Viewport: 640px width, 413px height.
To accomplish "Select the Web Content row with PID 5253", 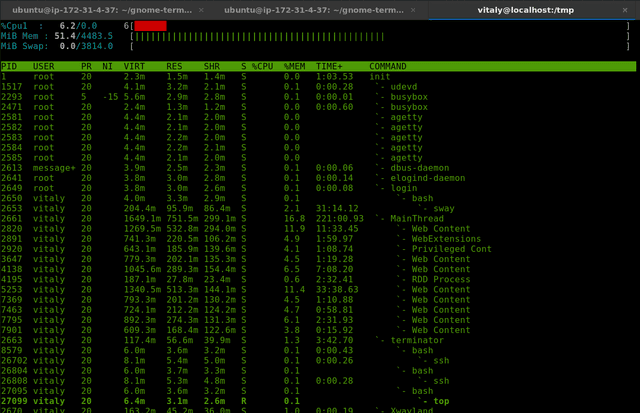I will [x=318, y=290].
